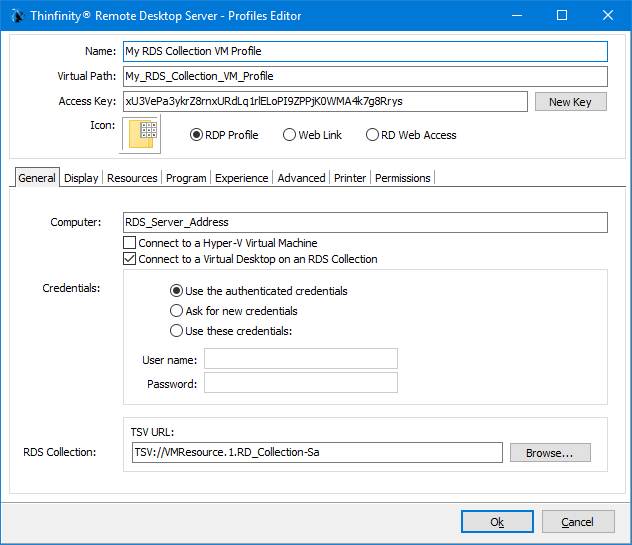Click the TSV URL text field

[317, 452]
